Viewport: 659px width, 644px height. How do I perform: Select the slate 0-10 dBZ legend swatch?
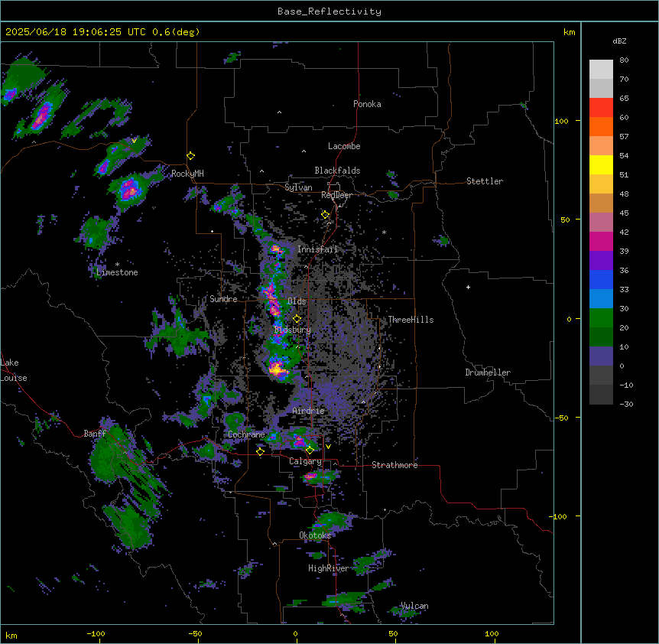[x=601, y=356]
